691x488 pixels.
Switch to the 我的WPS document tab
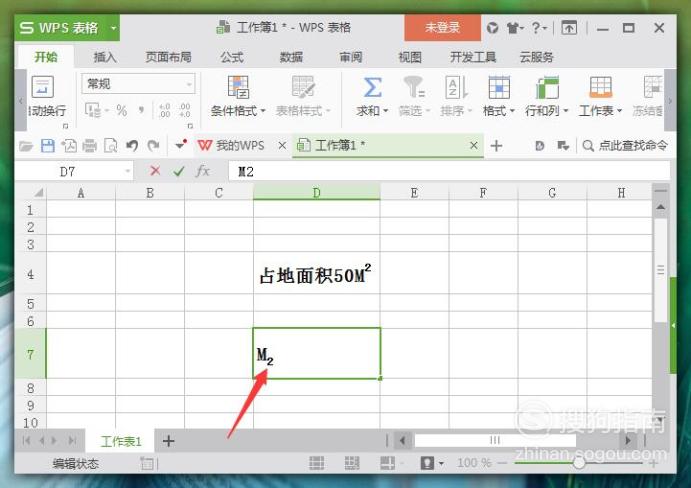tap(238, 145)
